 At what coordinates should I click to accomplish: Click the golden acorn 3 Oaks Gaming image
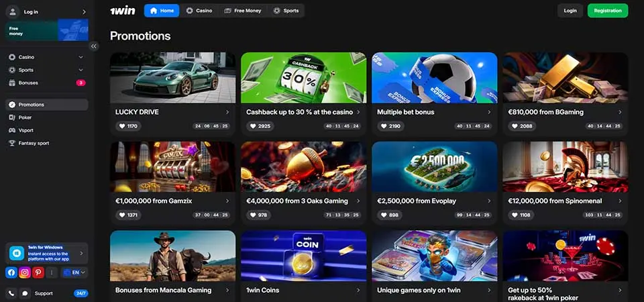(303, 167)
